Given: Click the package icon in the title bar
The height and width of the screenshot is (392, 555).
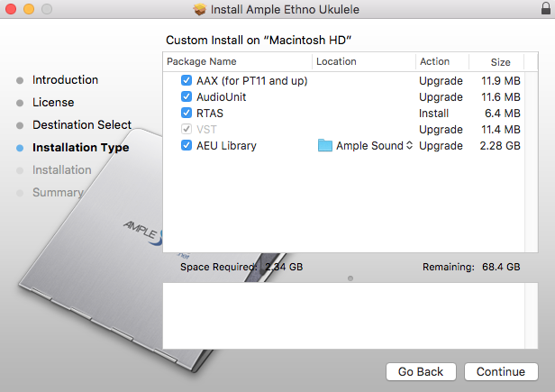Looking at the screenshot, I should (199, 10).
